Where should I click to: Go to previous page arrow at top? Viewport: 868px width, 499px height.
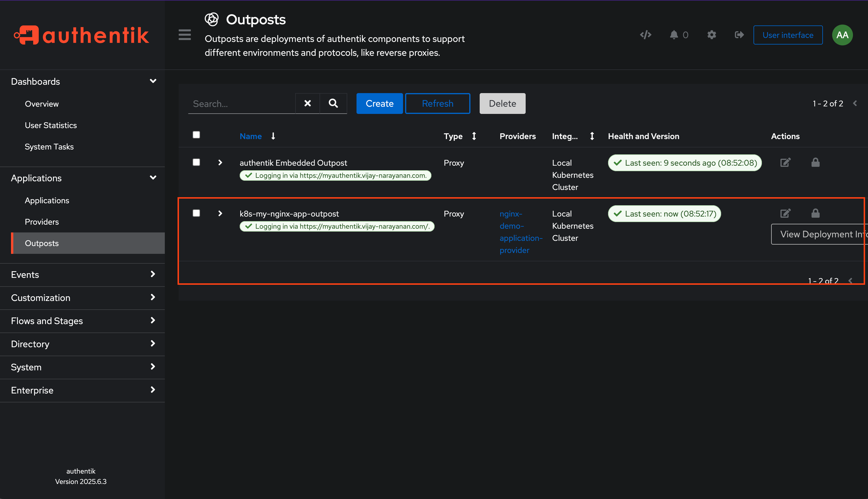click(855, 103)
